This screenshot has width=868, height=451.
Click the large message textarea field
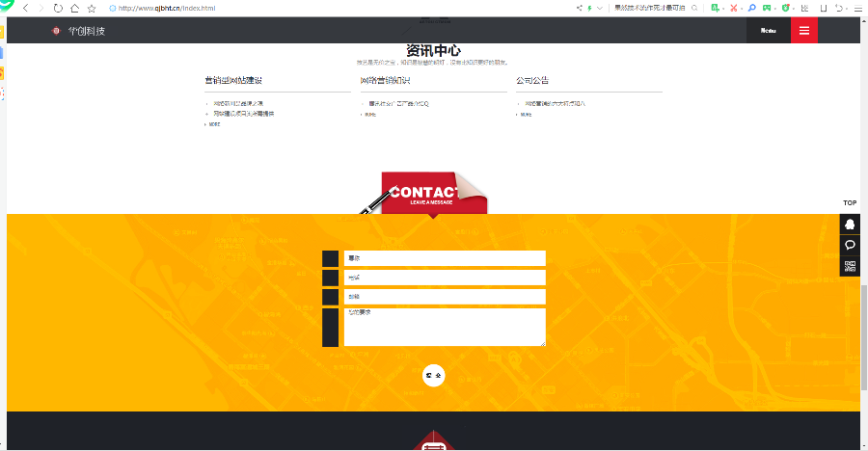(x=444, y=327)
